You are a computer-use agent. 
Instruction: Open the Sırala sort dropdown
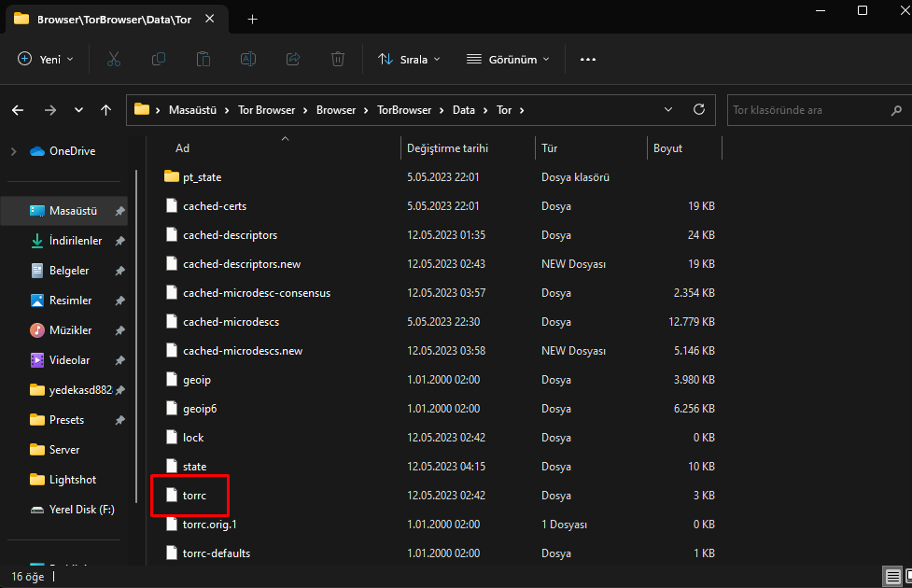[x=409, y=60]
